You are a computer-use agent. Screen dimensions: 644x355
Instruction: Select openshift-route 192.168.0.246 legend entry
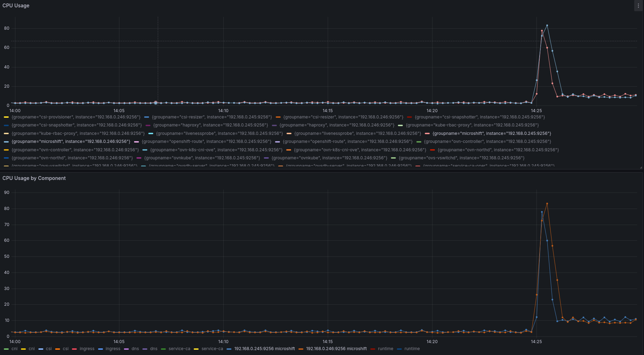(347, 142)
